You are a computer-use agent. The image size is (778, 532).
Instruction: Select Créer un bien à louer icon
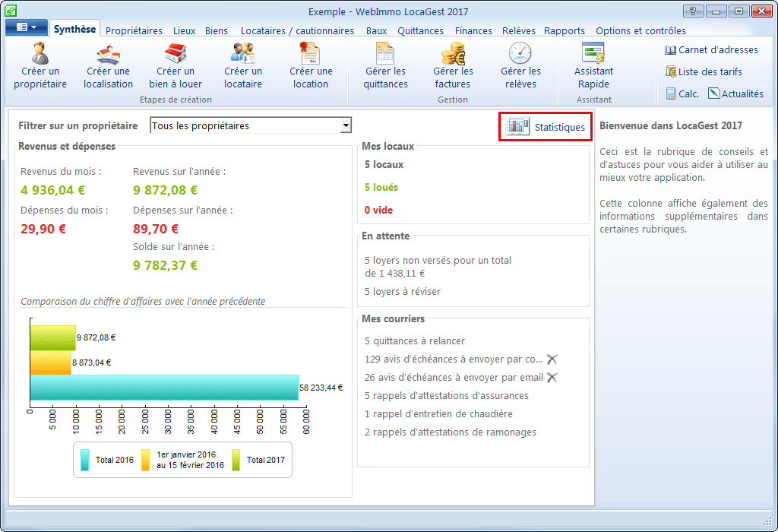click(176, 54)
